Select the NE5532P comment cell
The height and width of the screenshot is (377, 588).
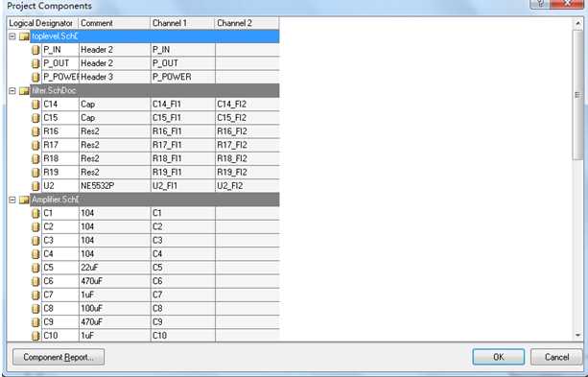115,186
